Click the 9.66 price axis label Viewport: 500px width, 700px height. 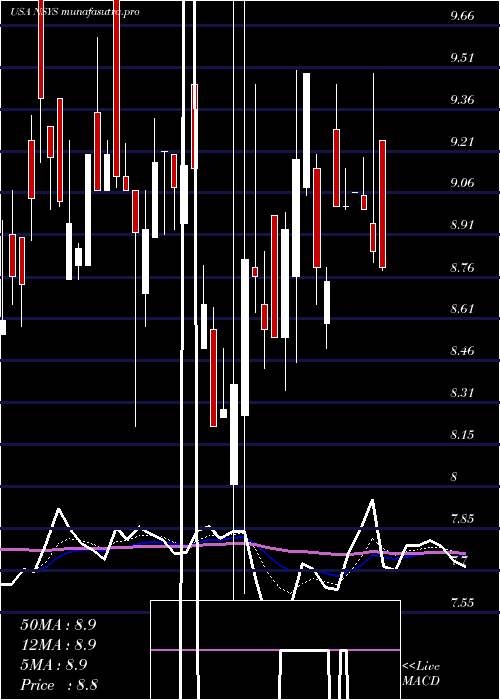(462, 16)
